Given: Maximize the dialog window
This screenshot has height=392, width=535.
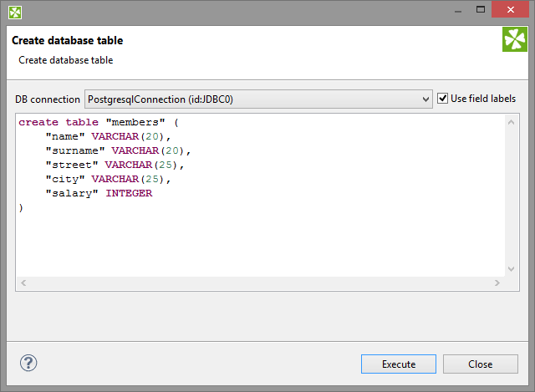Looking at the screenshot, I should pos(481,11).
